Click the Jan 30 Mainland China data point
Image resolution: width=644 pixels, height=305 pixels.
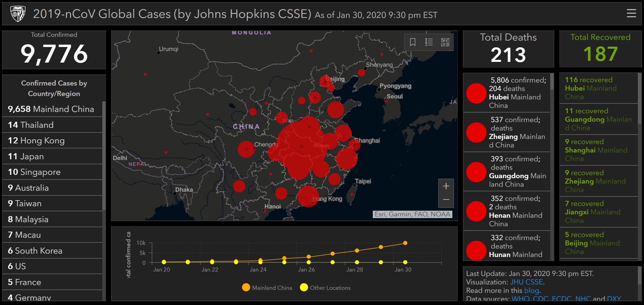[x=405, y=243]
